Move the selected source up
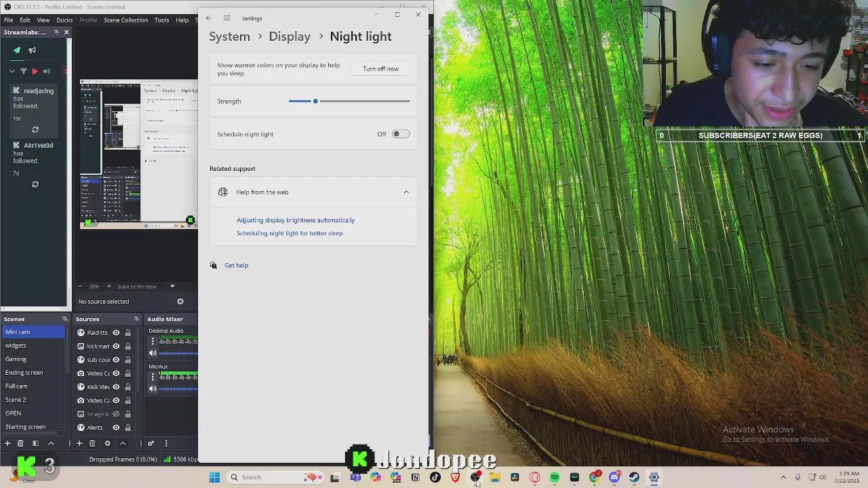 pos(123,443)
